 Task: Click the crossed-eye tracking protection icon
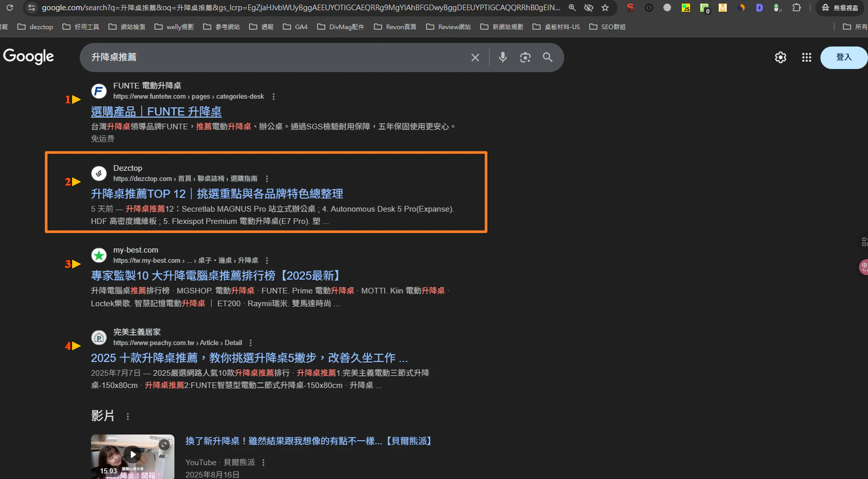coord(589,8)
